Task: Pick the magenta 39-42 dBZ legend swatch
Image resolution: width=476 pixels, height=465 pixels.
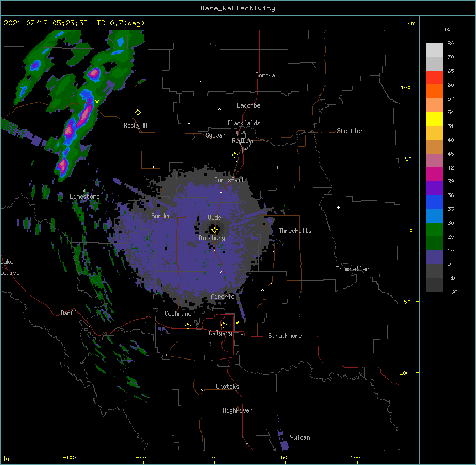Action: point(434,174)
